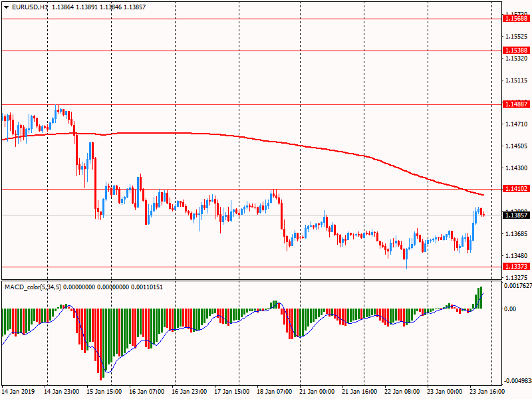This screenshot has height=399, width=532.
Task: Click the 21 Jan 16:00 time label
Action: pyautogui.click(x=359, y=392)
